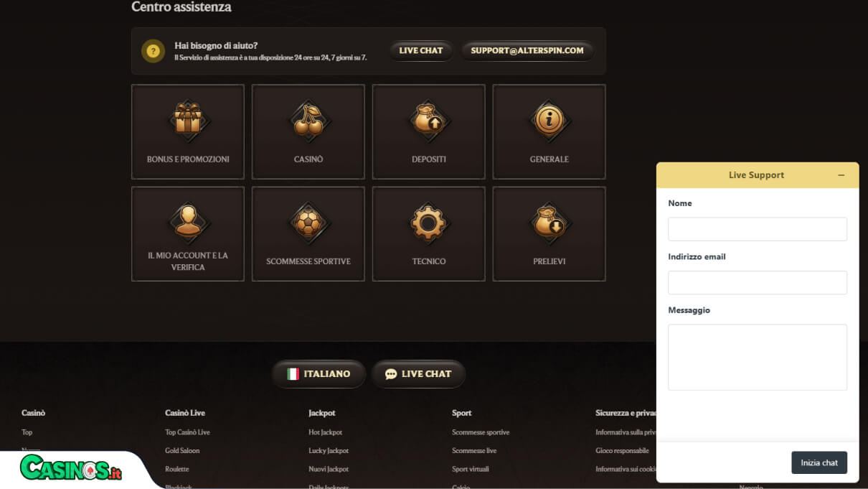
Task: Open the Top link under Casinò
Action: click(x=27, y=432)
